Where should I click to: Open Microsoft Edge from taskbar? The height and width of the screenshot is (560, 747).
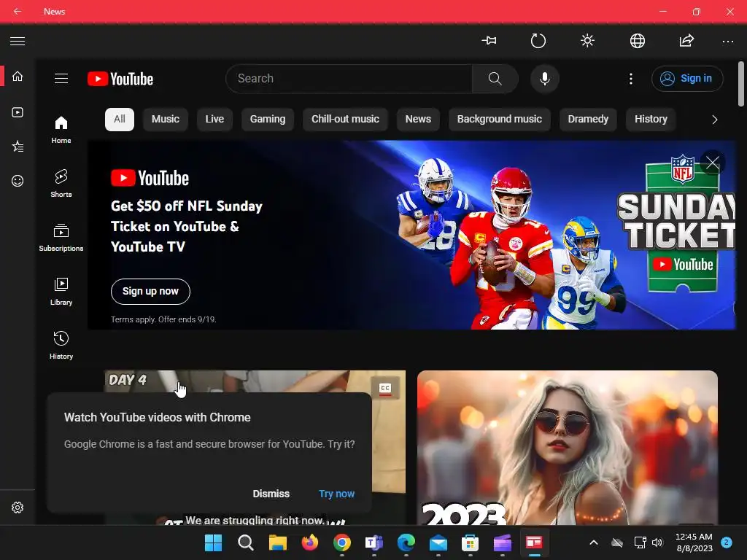click(x=406, y=542)
